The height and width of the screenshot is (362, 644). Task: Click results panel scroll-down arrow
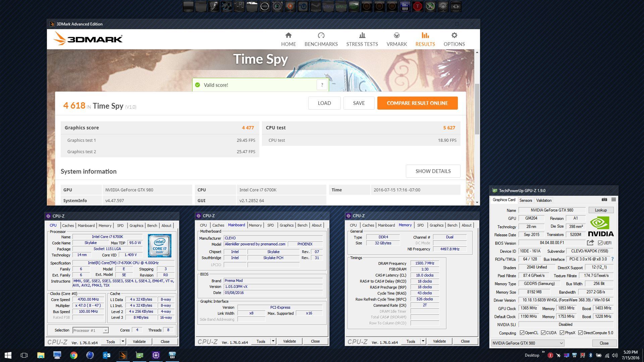tap(477, 202)
